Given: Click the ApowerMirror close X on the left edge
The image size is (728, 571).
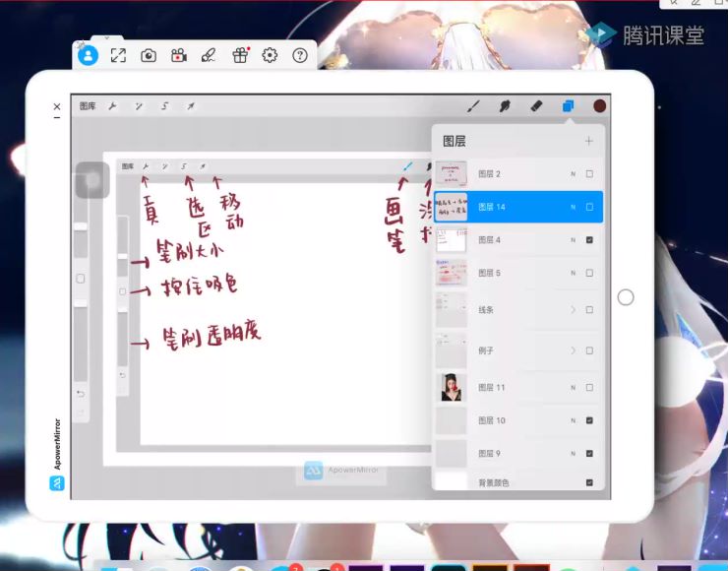Looking at the screenshot, I should tap(57, 106).
